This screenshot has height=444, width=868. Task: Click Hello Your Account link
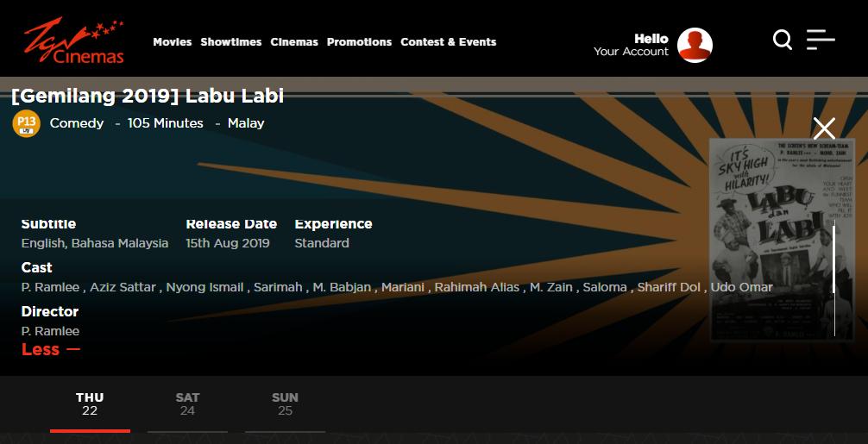[631, 45]
